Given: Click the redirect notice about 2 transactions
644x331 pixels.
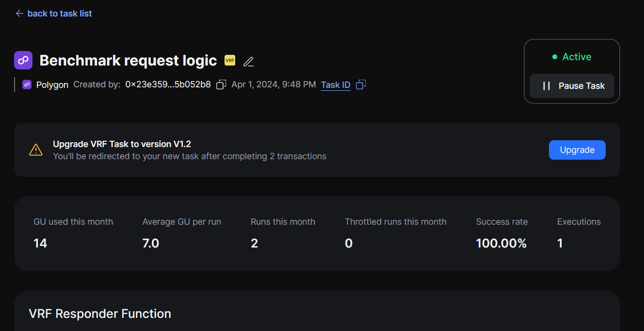Looking at the screenshot, I should pyautogui.click(x=190, y=156).
